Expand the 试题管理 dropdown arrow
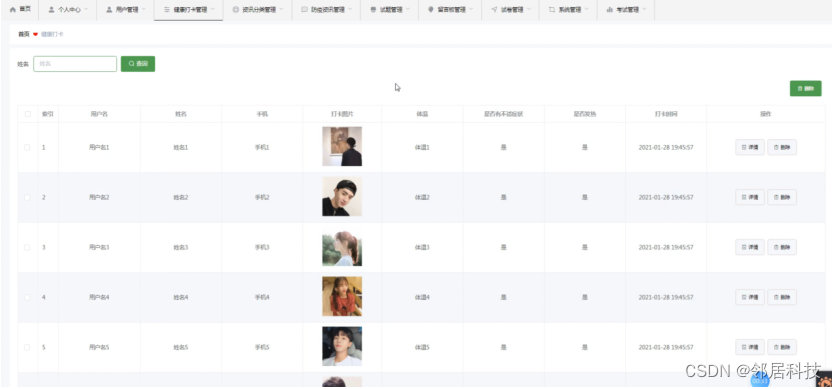The image size is (837, 389). point(407,10)
